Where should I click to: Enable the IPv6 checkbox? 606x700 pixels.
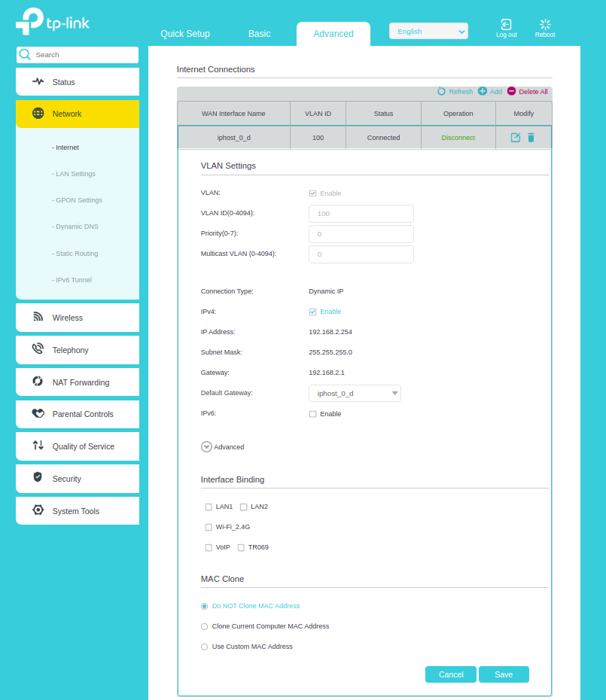tap(312, 414)
